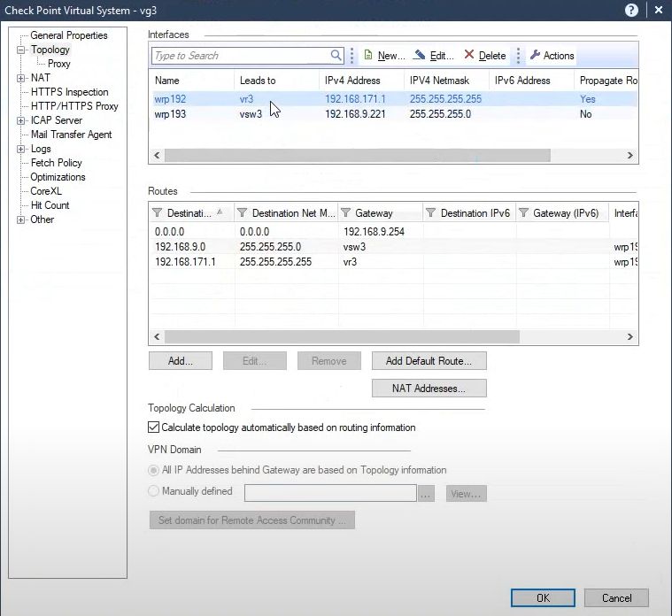The image size is (672, 616).
Task: Open HTTP/HTTPS Proxy settings
Action: pos(74,106)
